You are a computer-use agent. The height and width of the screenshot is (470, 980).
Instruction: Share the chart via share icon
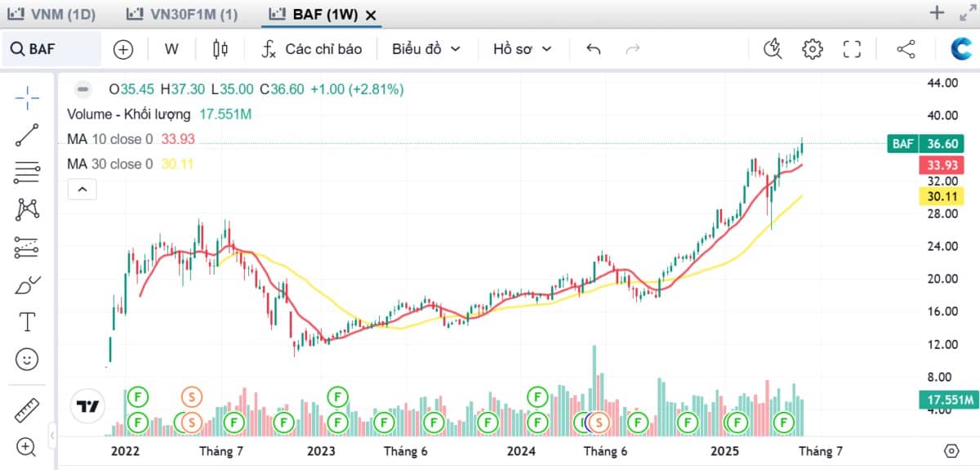[906, 49]
